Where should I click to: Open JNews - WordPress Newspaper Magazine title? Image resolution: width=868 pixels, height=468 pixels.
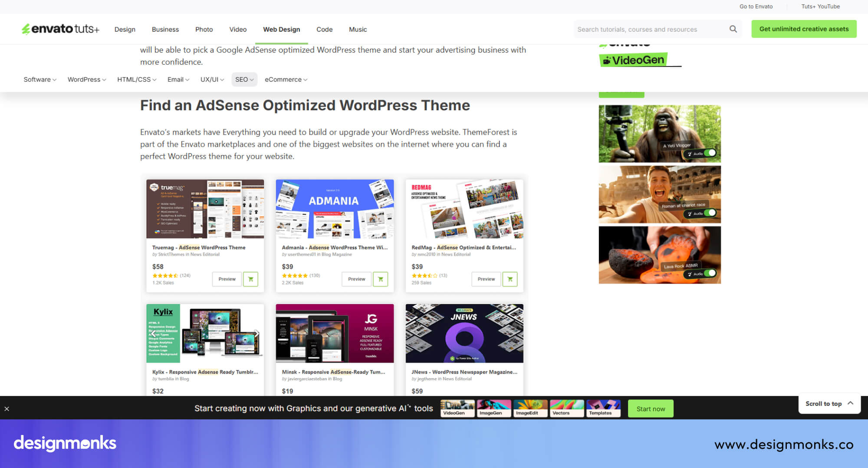click(x=464, y=372)
